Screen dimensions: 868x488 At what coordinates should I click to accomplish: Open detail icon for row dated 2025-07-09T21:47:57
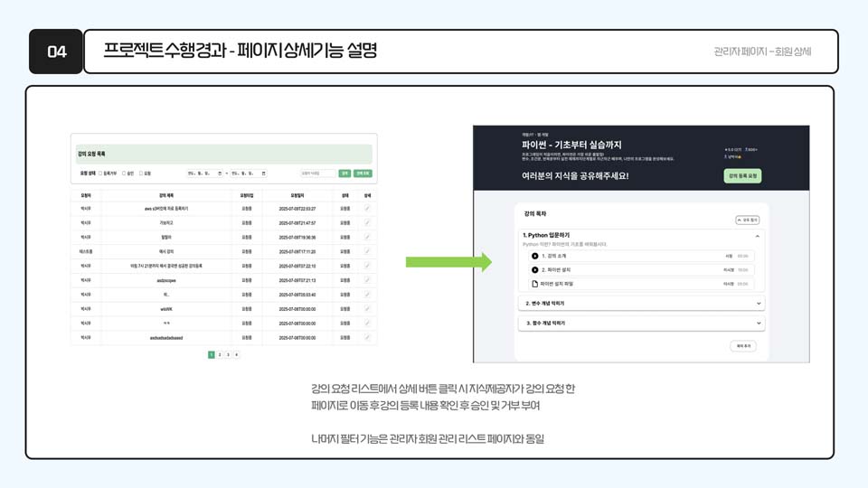pyautogui.click(x=367, y=222)
